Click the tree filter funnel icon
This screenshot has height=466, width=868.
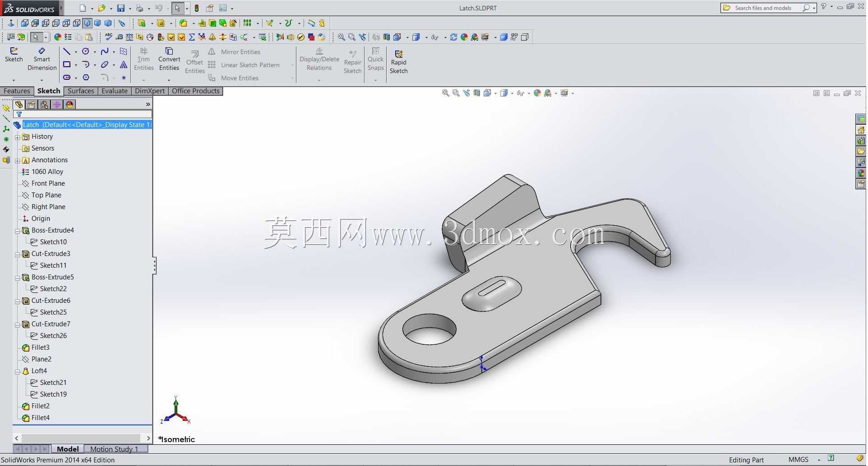pos(19,114)
